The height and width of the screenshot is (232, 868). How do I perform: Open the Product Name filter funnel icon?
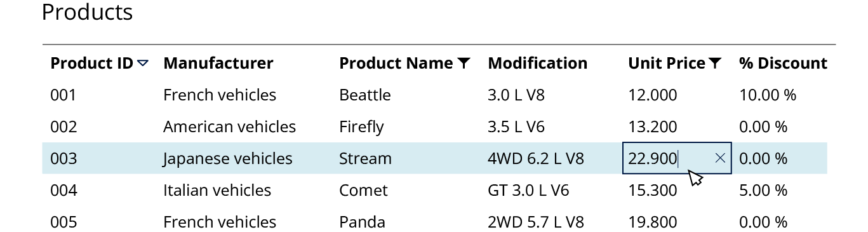click(x=464, y=63)
